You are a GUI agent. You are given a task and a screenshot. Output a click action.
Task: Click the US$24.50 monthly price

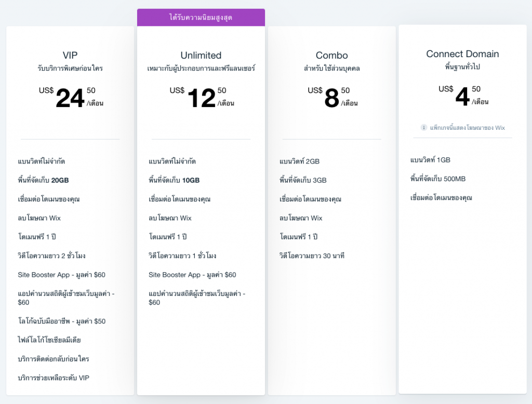coord(71,97)
